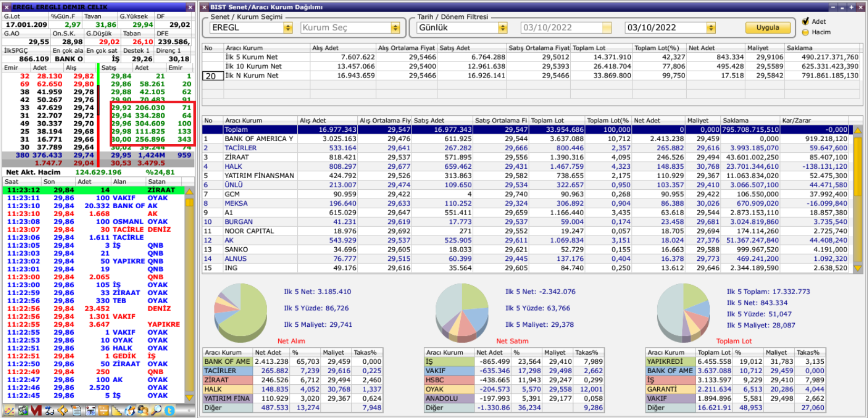Close the BIST Senet/Aracı Kurum Dağılımı window
The width and height of the screenshot is (868, 418).
click(x=204, y=7)
